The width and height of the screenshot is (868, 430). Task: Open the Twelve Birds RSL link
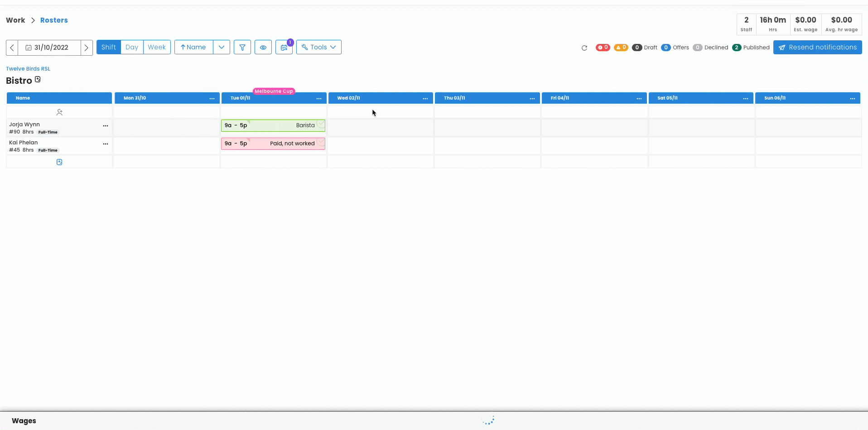(28, 69)
